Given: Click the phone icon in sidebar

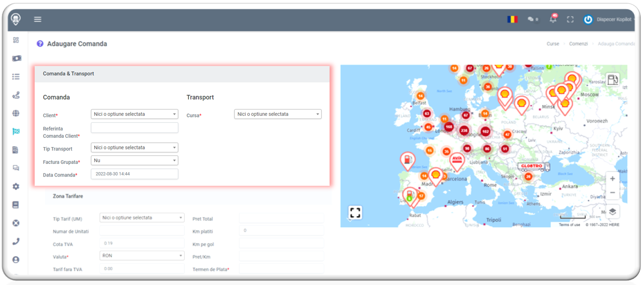Looking at the screenshot, I should pyautogui.click(x=16, y=241).
